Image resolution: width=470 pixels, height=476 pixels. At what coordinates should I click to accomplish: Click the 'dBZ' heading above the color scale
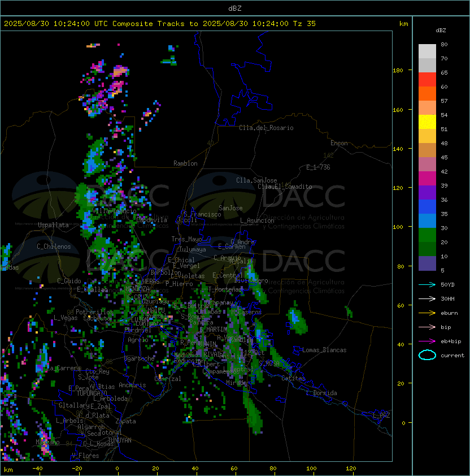[x=441, y=31]
